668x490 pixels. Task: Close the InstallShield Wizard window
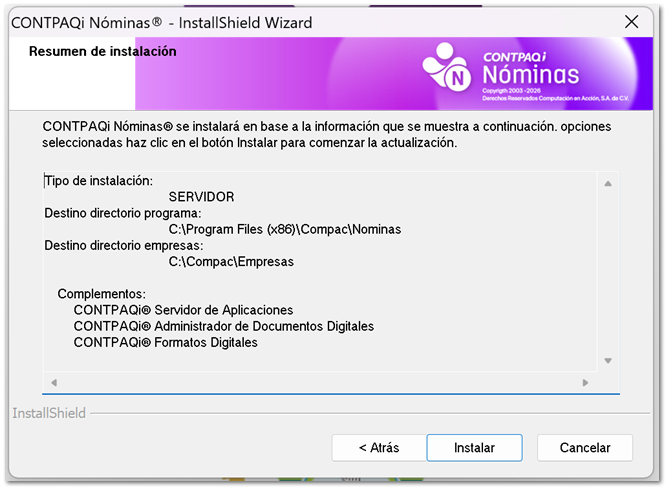coord(631,22)
